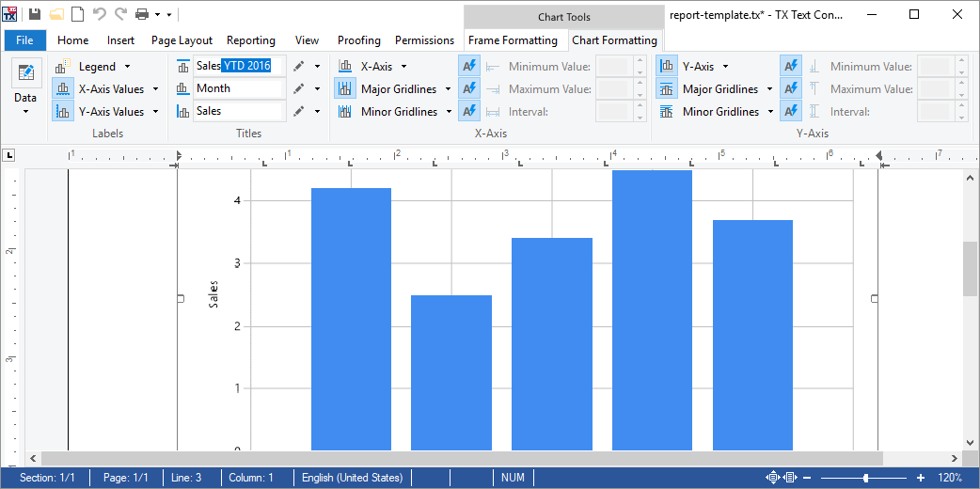The image size is (980, 489).
Task: Open the Permissions tab
Action: pos(424,40)
